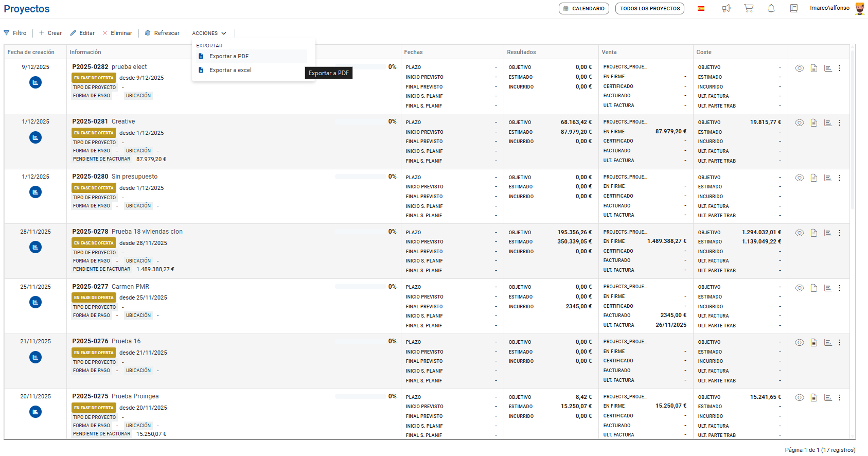
Task: Toggle eye view icon for P2025-0280
Action: tap(799, 178)
